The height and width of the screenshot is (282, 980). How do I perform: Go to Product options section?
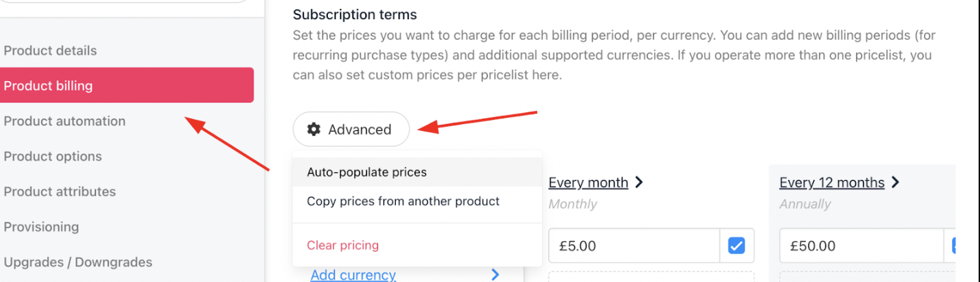click(52, 157)
